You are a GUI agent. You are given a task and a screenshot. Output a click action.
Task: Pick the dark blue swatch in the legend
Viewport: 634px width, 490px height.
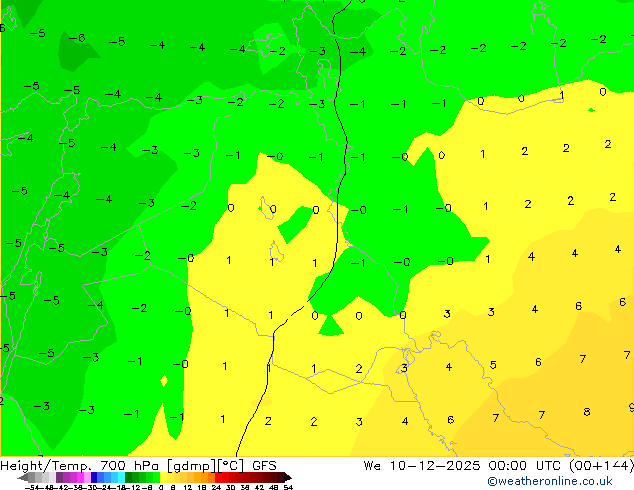94,477
